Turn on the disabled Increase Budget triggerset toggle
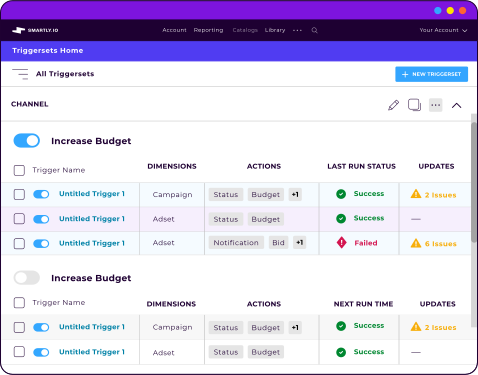The image size is (478, 375). [x=27, y=278]
